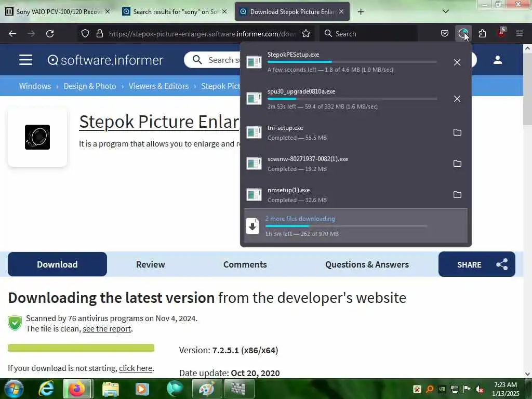The height and width of the screenshot is (399, 532).
Task: Open the Extensions puzzle icon
Action: pyautogui.click(x=482, y=34)
